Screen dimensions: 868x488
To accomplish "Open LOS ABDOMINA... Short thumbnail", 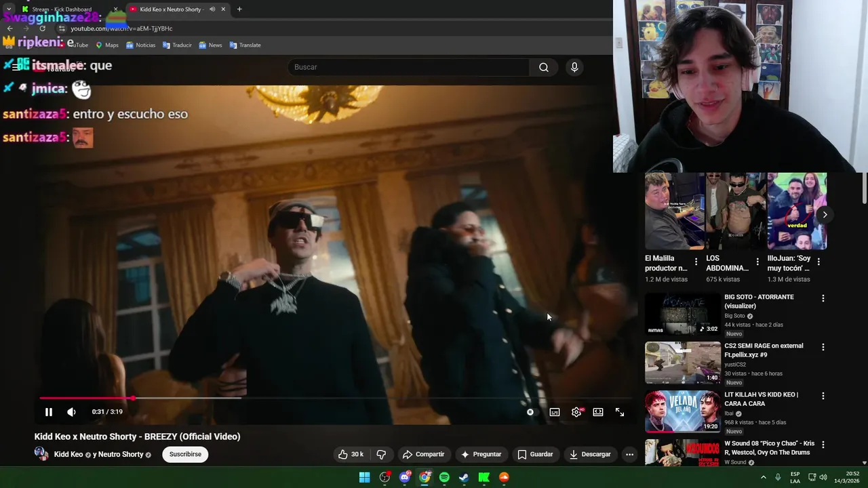I will [x=736, y=211].
